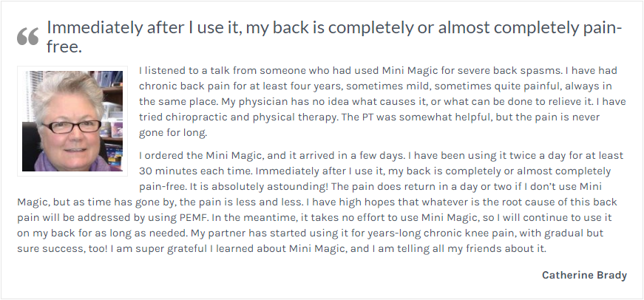Click the large quotation mark icon

[x=27, y=36]
